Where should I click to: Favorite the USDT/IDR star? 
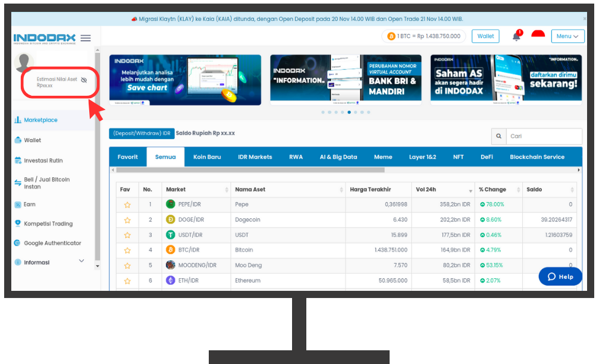click(127, 235)
